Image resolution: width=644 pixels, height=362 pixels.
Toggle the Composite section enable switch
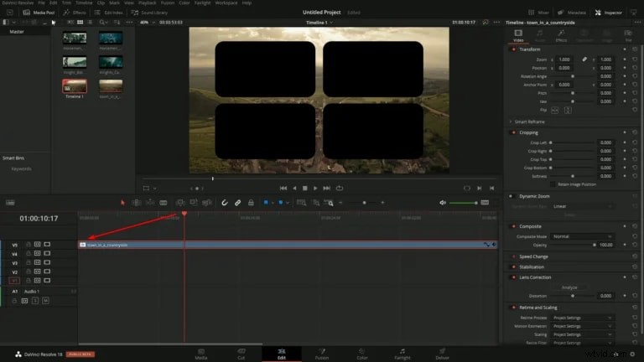click(x=513, y=226)
